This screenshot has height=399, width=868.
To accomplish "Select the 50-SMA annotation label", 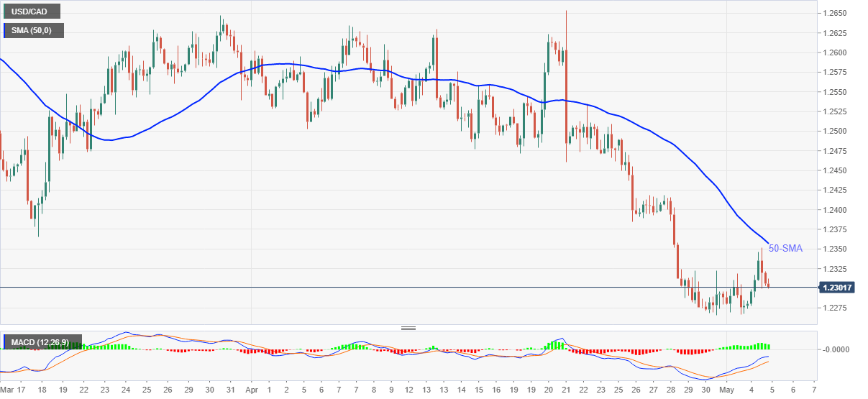I will coord(786,249).
